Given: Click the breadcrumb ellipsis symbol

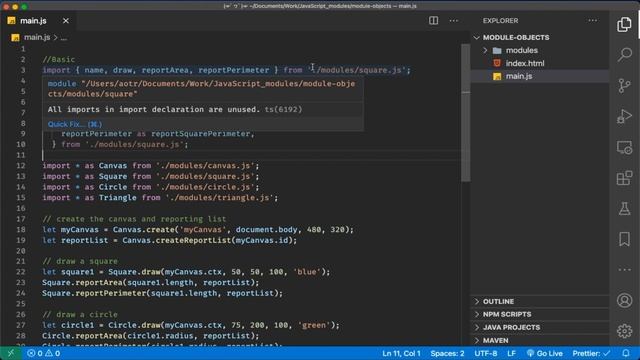Looking at the screenshot, I should point(64,38).
